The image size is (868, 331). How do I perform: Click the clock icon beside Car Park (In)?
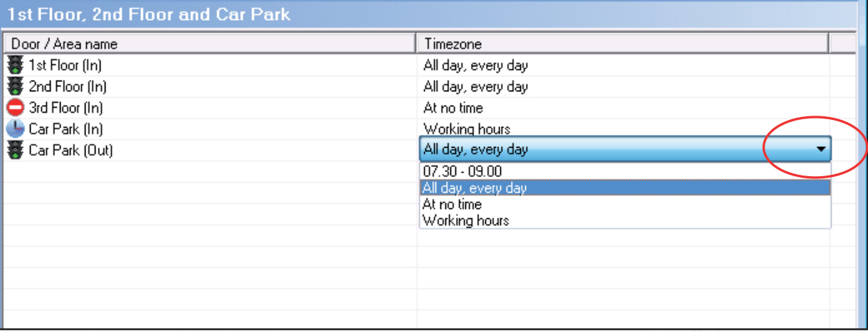[14, 129]
